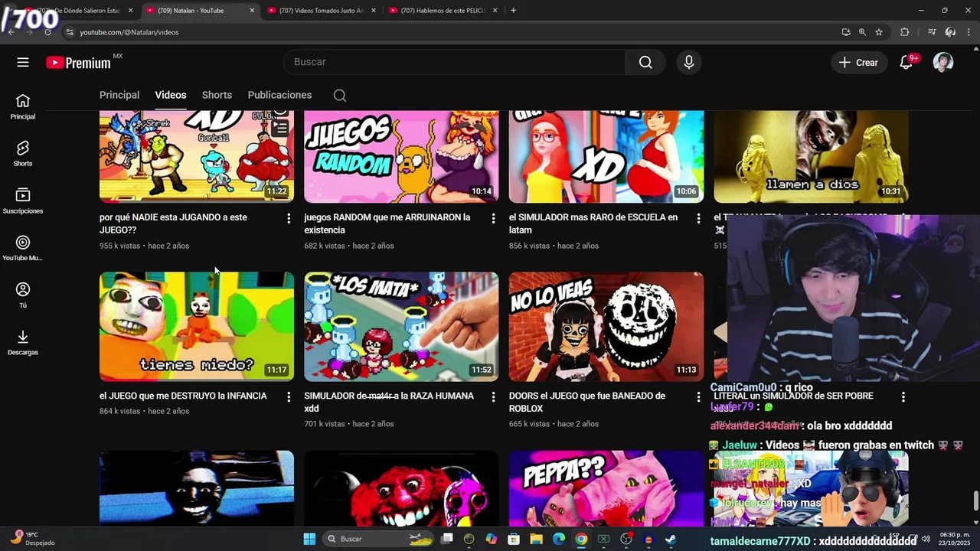The image size is (980, 551).
Task: Open 'SIMULADOR de mat4r a la RAZA HUMANA' title
Action: tap(389, 402)
